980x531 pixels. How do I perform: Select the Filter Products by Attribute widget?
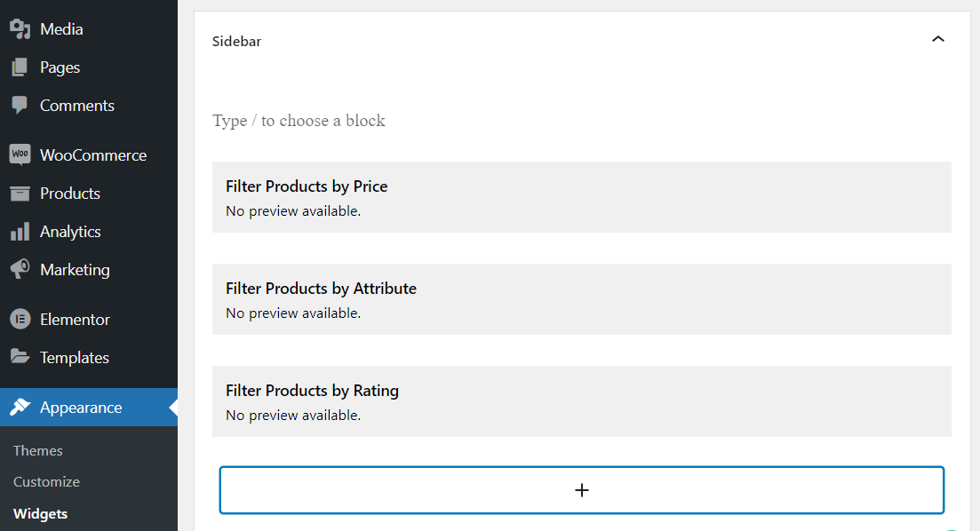(581, 299)
